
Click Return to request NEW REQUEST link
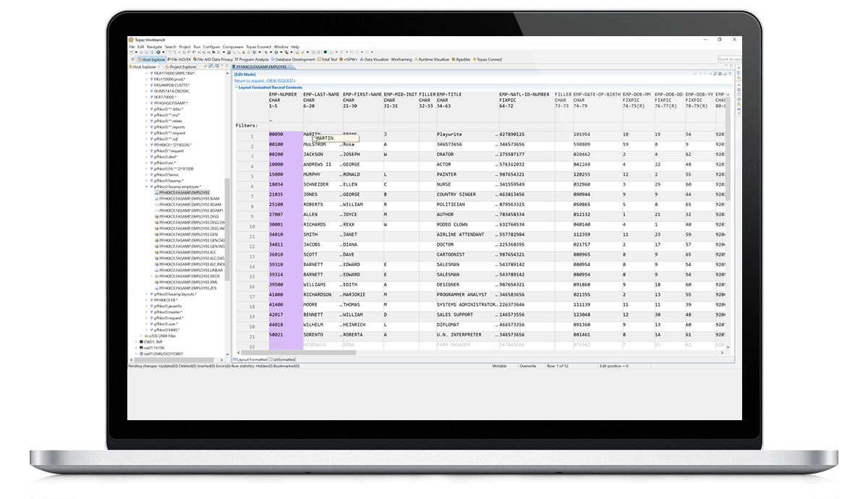[x=264, y=80]
